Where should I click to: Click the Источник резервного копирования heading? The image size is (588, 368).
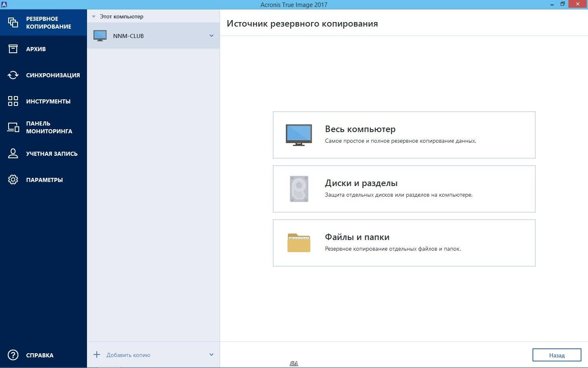[302, 24]
